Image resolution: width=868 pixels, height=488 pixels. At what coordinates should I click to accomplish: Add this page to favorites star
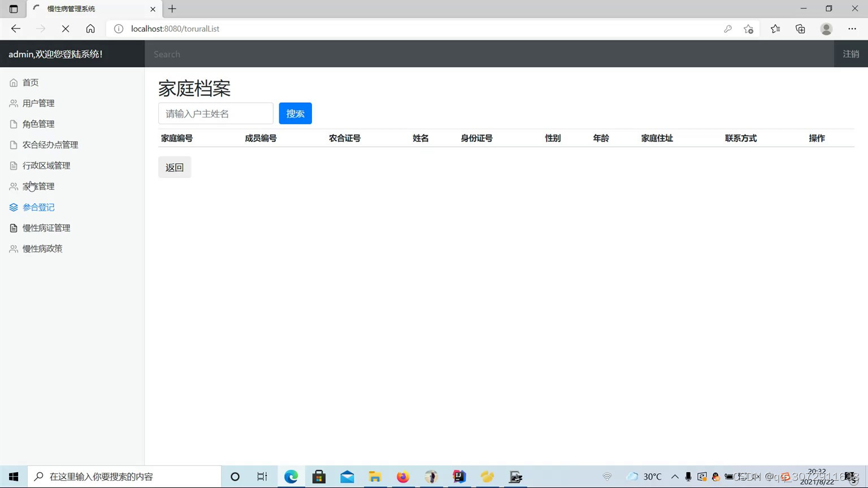click(749, 29)
